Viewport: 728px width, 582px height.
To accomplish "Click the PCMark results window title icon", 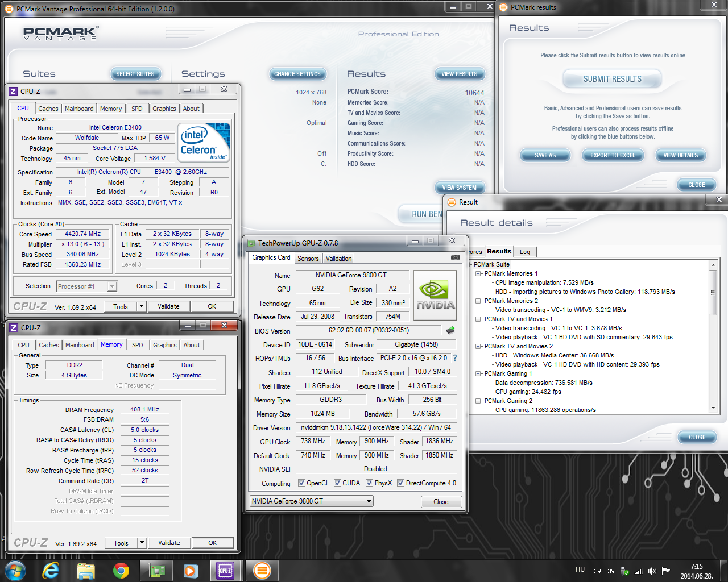I will [504, 7].
